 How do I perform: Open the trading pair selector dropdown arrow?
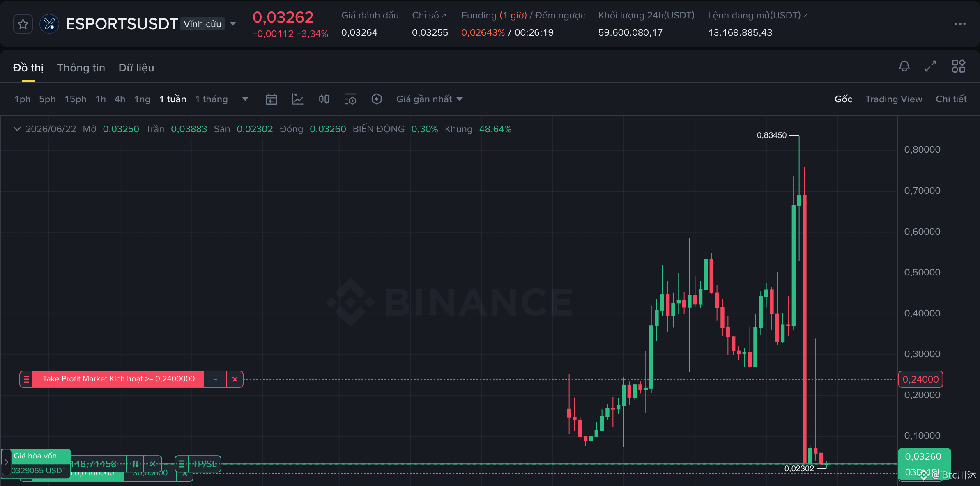click(233, 24)
